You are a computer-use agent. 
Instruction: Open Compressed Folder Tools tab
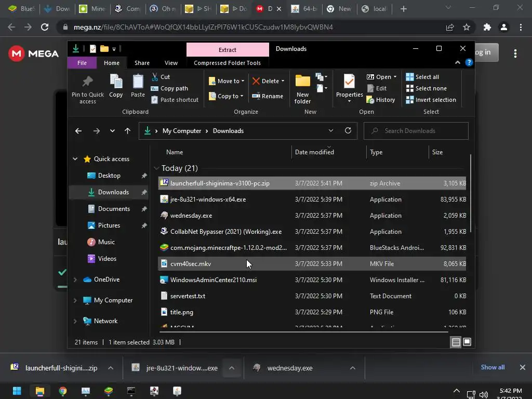(x=228, y=63)
